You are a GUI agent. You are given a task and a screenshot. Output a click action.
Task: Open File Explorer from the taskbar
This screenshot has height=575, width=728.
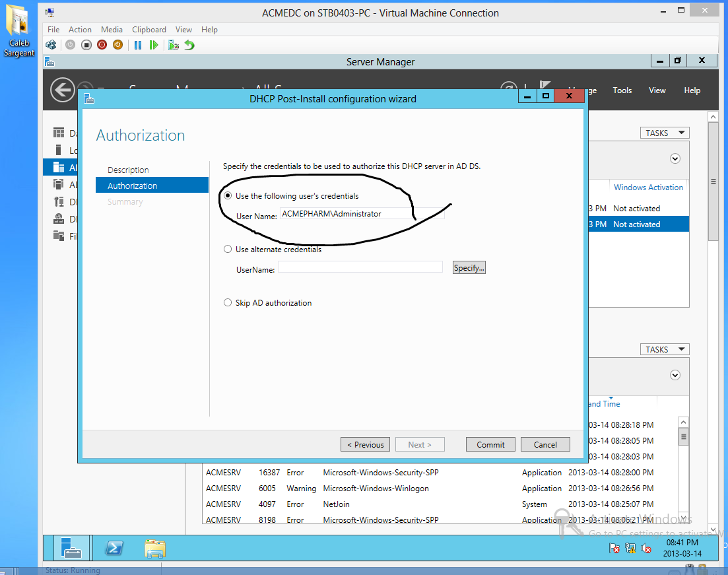coord(155,549)
